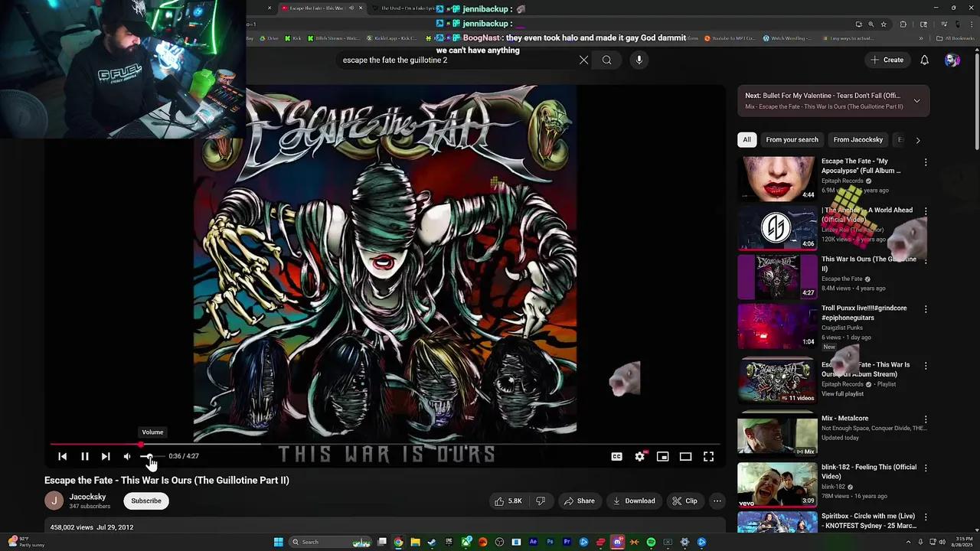Switch to miniplayer mode
The width and height of the screenshot is (980, 551).
click(x=663, y=456)
